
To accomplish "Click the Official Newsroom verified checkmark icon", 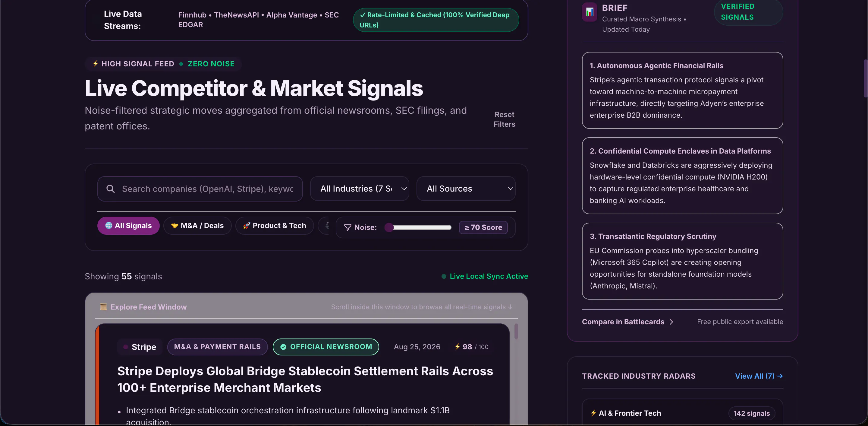I will pos(283,347).
